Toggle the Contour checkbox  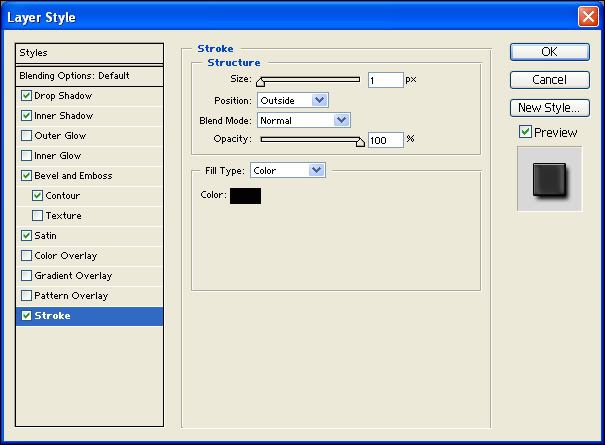tap(37, 196)
